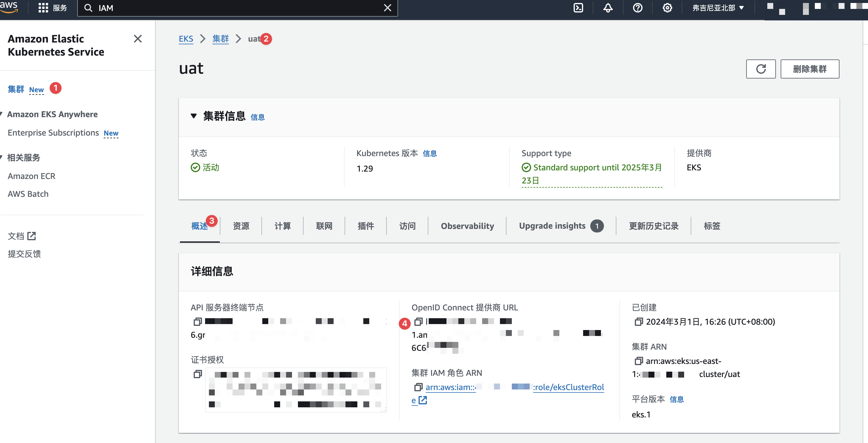Clear the IAM search with the X icon
The image size is (868, 443).
coord(387,8)
